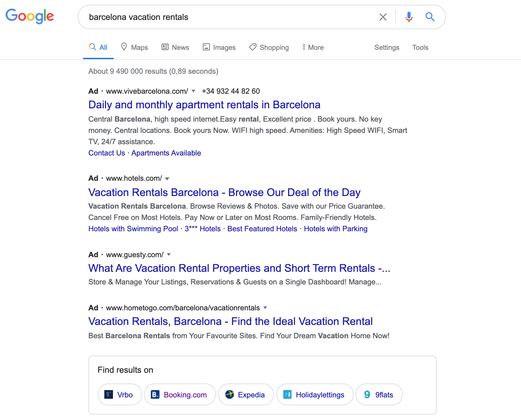This screenshot has height=420, width=521.
Task: Click About 9 490 000 results text
Action: pyautogui.click(x=153, y=71)
